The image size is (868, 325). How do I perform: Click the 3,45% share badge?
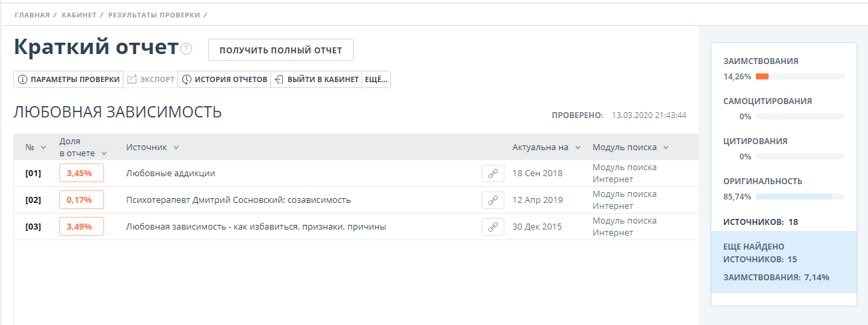tap(81, 174)
